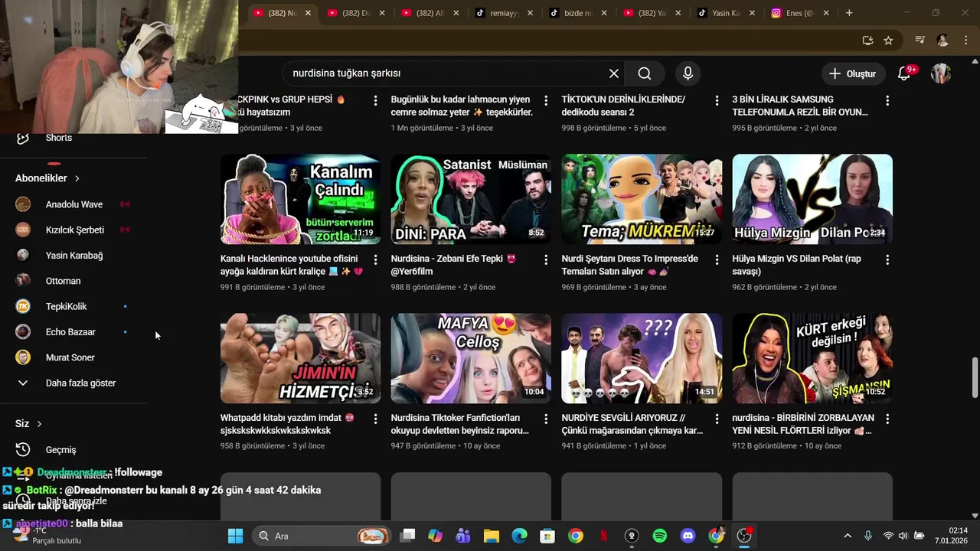Click the install app icon in address bar
This screenshot has width=980, height=551.
click(x=867, y=41)
